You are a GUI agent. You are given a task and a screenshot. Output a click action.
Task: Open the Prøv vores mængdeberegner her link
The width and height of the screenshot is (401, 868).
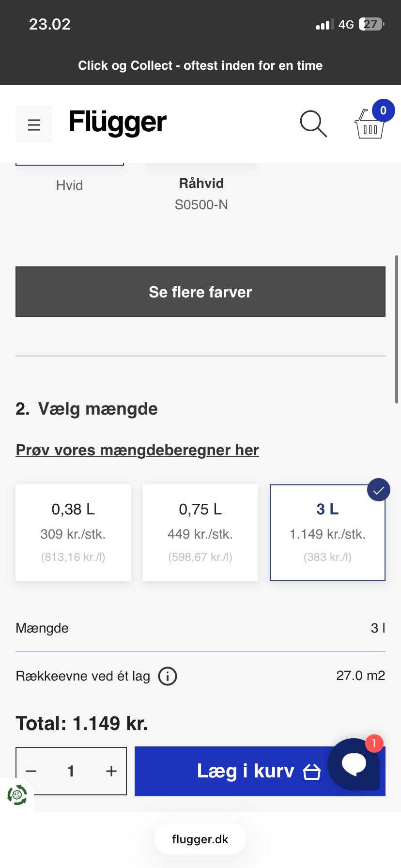click(x=137, y=450)
